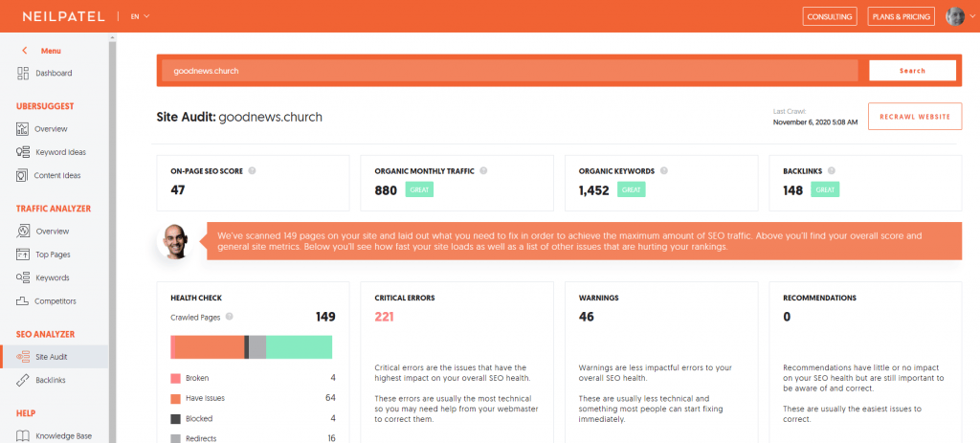Click the Recrawl Website button
Image resolution: width=980 pixels, height=443 pixels.
[914, 116]
